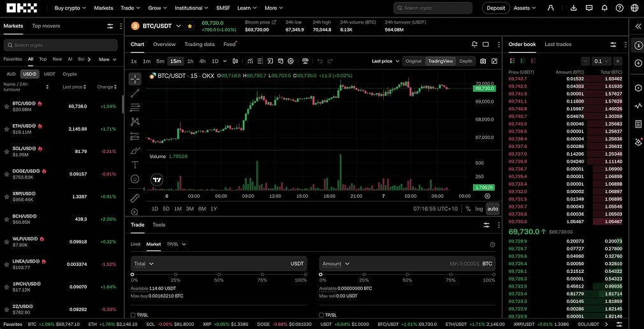Viewport: 644px width, 329px height.
Task: Open Last price type dropdown
Action: (x=385, y=61)
